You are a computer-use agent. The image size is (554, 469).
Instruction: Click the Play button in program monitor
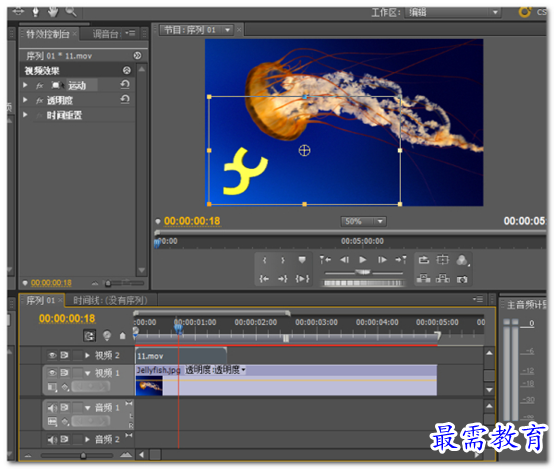point(363,260)
